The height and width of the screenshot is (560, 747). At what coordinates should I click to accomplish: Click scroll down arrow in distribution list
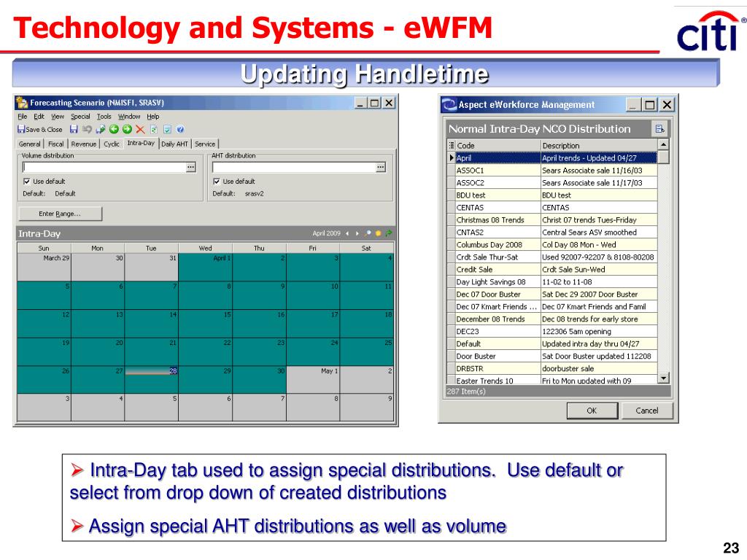[663, 378]
